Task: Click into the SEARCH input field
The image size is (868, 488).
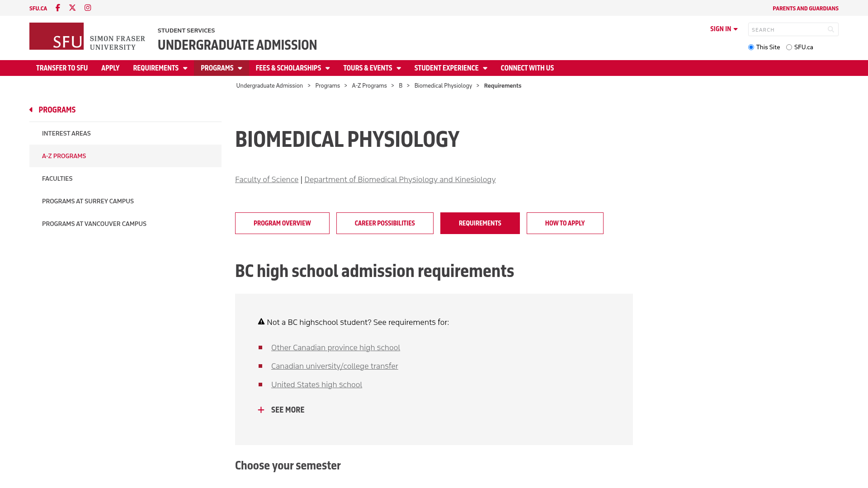Action: point(787,29)
